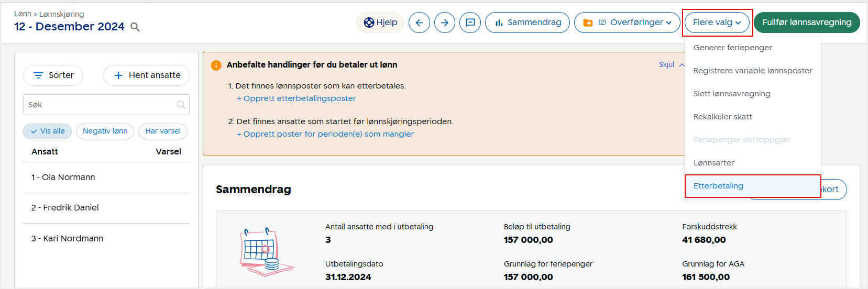Click the magnifier icon beside Desember 2024
The image size is (868, 289).
click(135, 27)
